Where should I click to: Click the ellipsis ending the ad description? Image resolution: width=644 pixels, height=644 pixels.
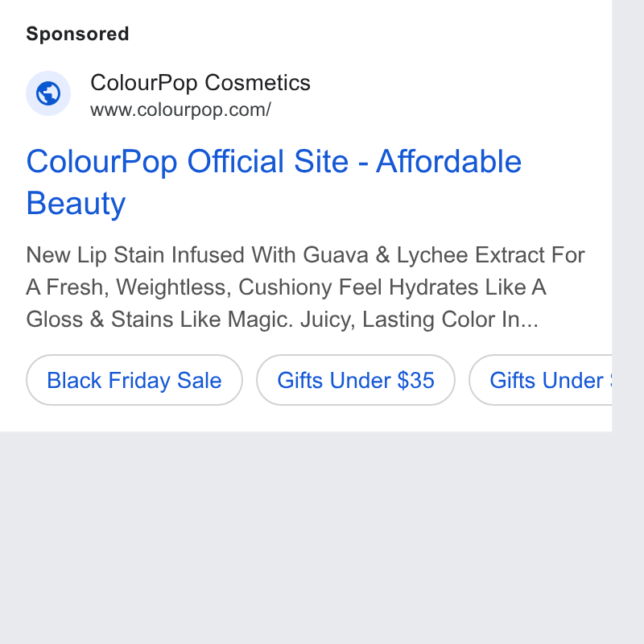(x=530, y=320)
